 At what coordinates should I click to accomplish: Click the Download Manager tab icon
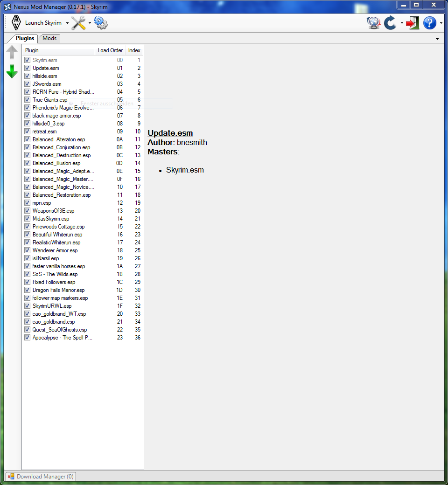pyautogui.click(x=11, y=476)
